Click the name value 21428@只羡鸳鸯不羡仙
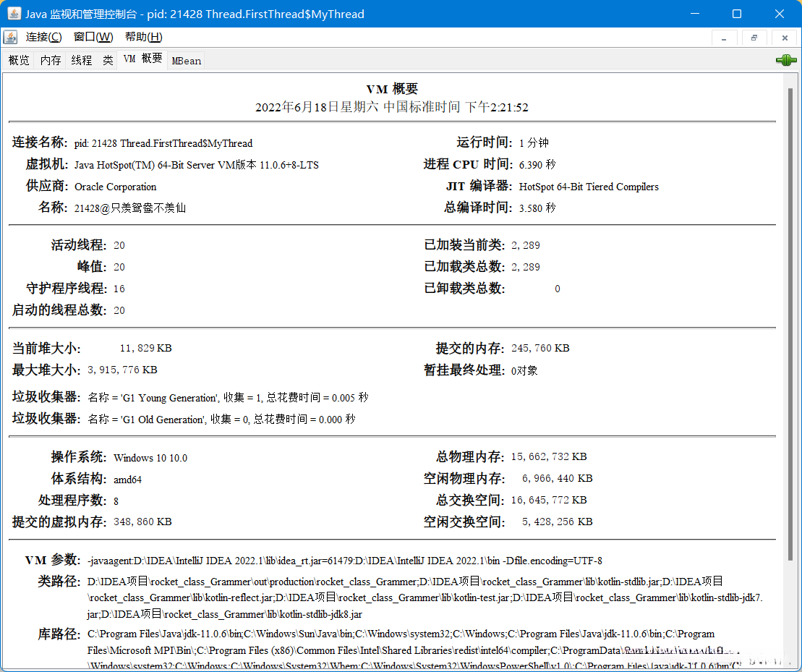This screenshot has width=802, height=672. pyautogui.click(x=130, y=208)
